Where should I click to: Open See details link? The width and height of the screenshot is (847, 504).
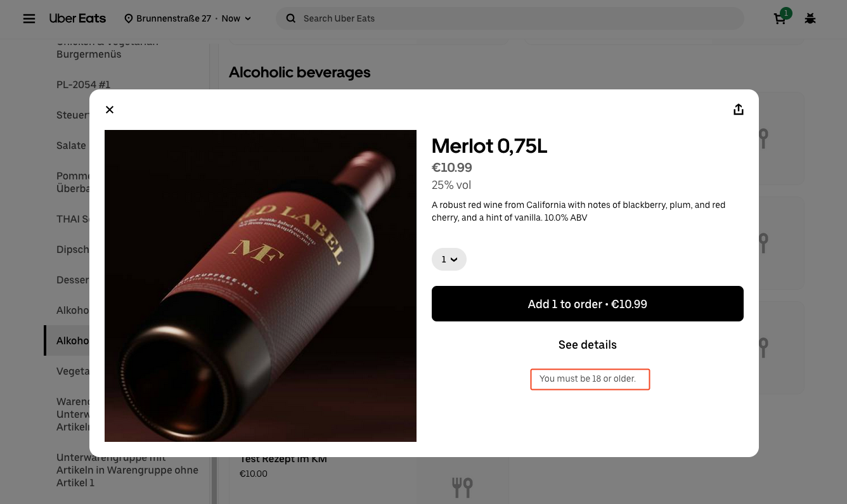588,345
